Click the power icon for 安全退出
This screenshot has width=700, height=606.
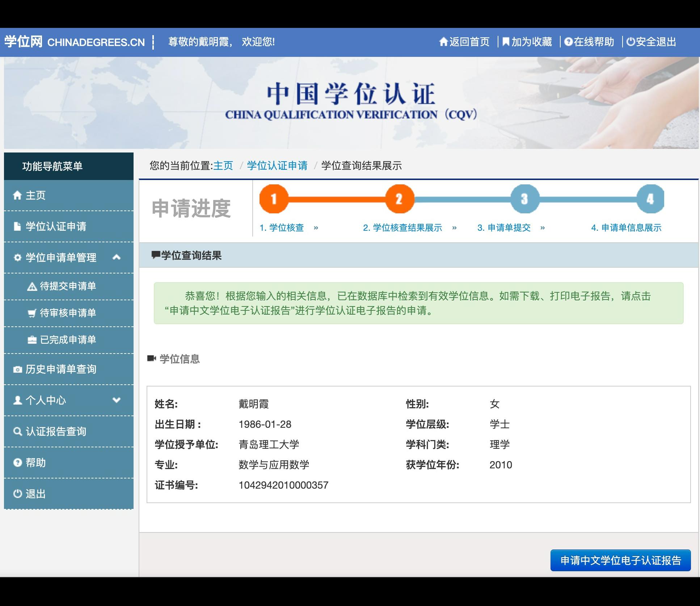click(x=631, y=42)
